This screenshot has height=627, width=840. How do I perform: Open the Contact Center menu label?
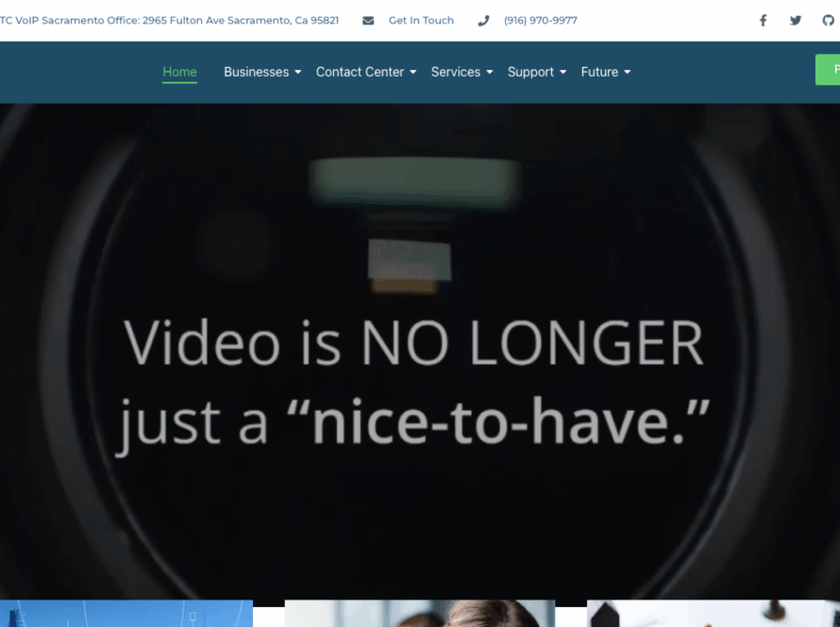tap(360, 72)
